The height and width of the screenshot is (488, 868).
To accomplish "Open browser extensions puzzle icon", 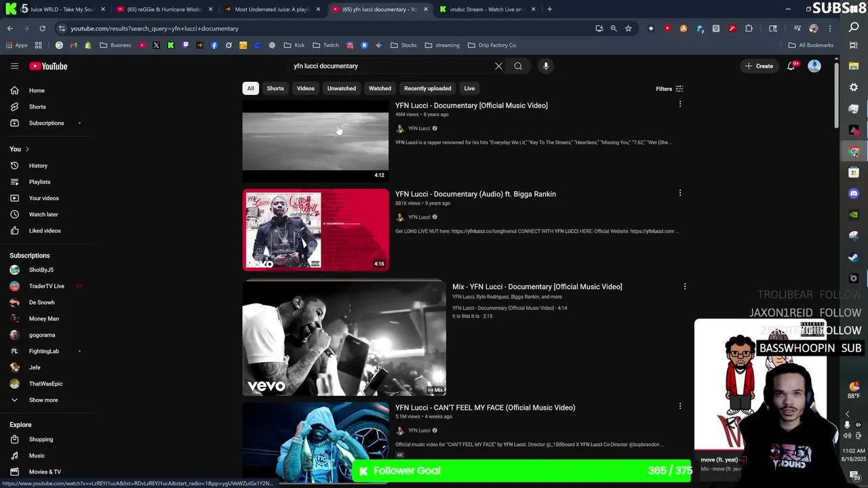I will pos(749,28).
